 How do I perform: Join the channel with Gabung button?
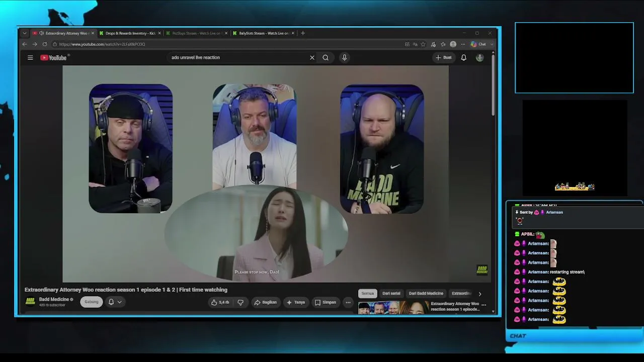tap(91, 302)
